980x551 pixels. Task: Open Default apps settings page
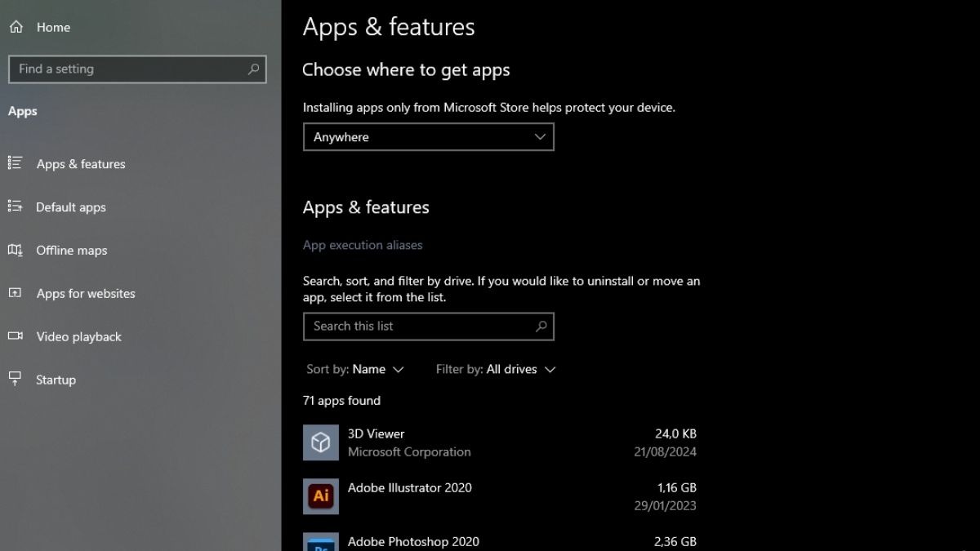coord(71,207)
